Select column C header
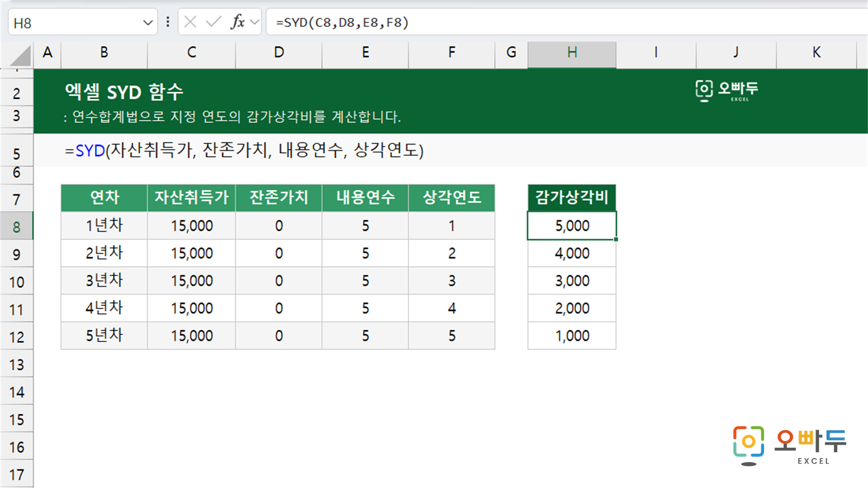Viewport: 868px width, 488px height. [x=191, y=52]
